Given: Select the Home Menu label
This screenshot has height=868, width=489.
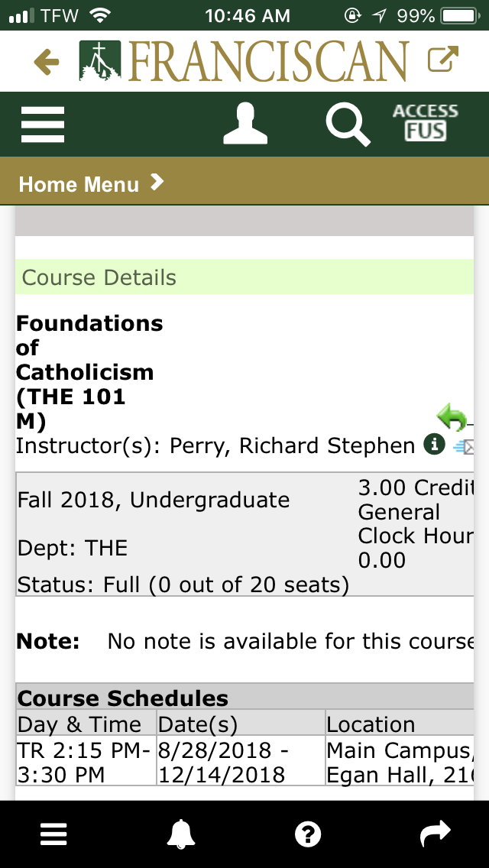Looking at the screenshot, I should 79,184.
